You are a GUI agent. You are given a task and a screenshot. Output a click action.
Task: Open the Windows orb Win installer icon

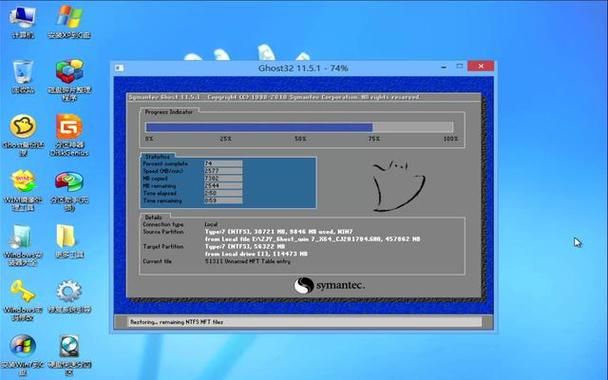click(23, 355)
